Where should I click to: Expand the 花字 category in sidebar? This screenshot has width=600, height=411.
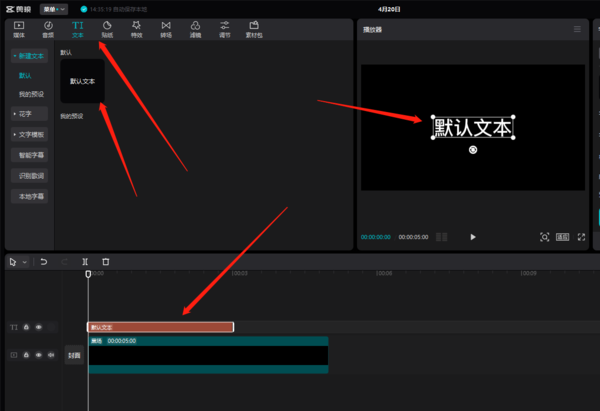[x=26, y=114]
